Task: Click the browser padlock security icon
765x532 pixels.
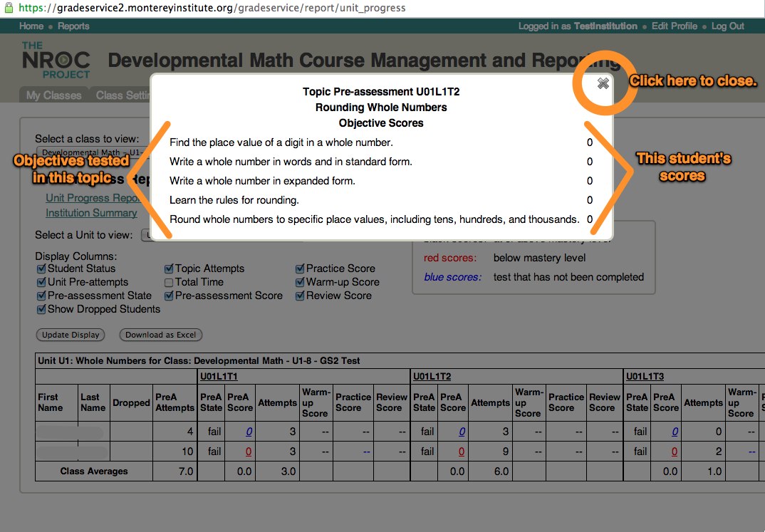Action: tap(9, 7)
